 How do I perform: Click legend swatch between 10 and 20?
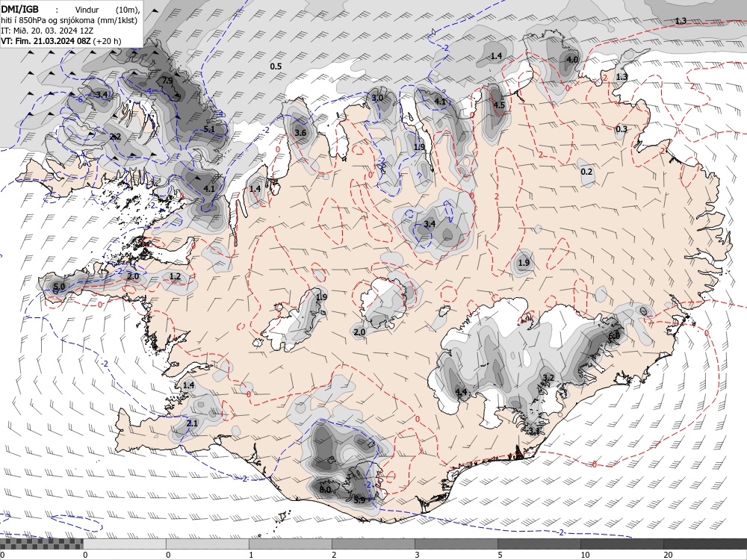[x=622, y=544]
